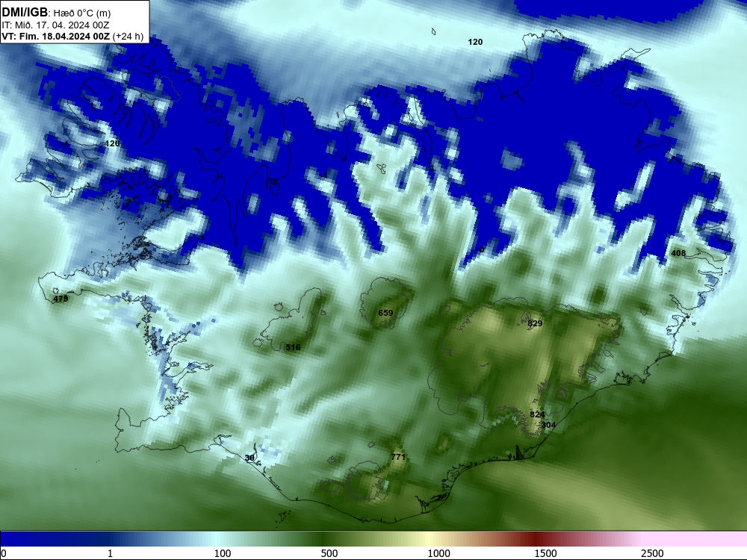Image resolution: width=747 pixels, height=560 pixels.
Task: Click the 1000 tick on color scale
Action: pos(438,553)
